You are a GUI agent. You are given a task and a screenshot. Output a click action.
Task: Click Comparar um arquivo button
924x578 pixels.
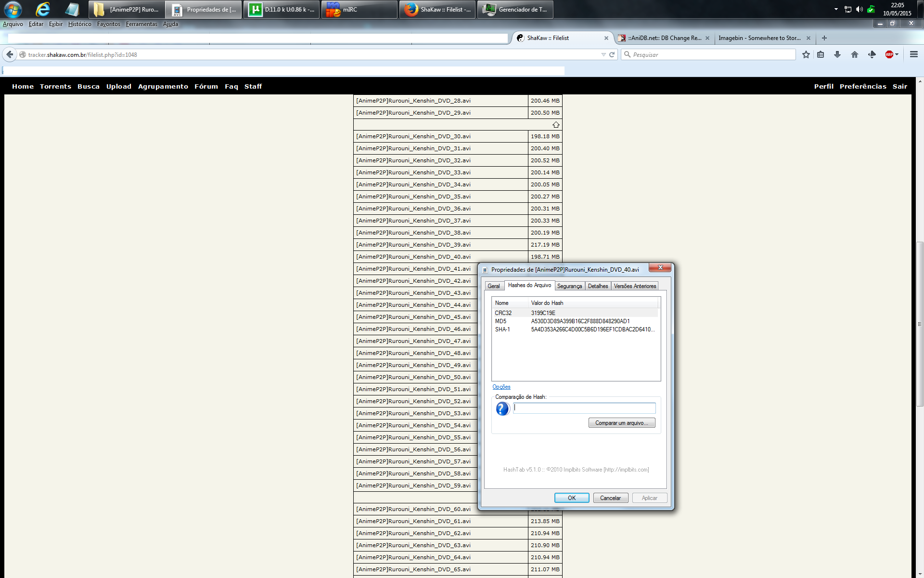622,423
